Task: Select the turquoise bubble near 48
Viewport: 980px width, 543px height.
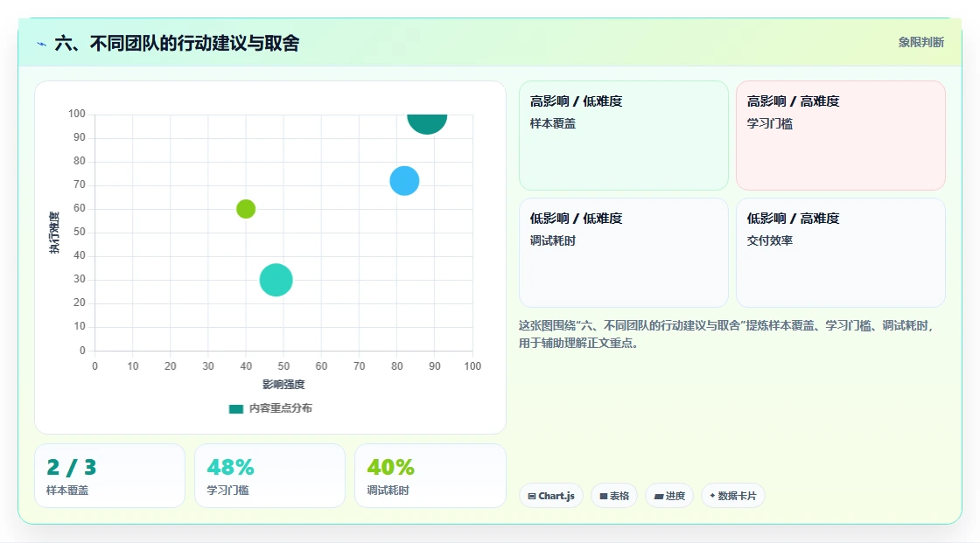Action: 276,279
